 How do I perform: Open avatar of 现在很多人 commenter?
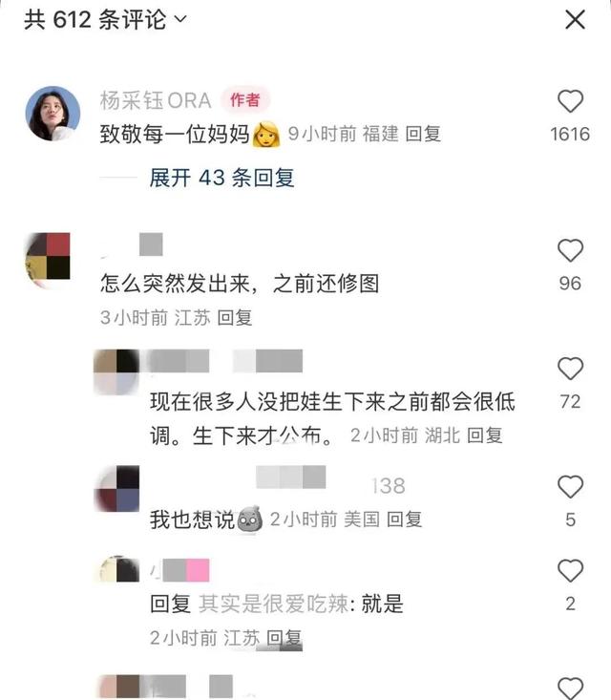[x=116, y=372]
